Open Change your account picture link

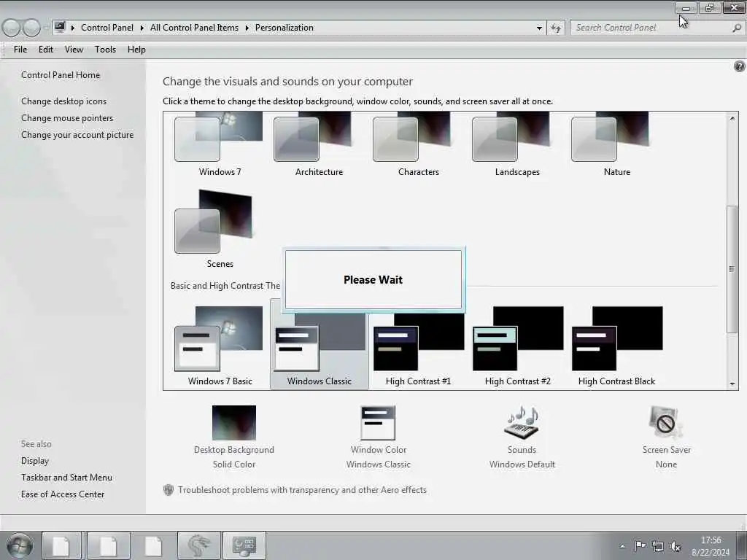[77, 135]
